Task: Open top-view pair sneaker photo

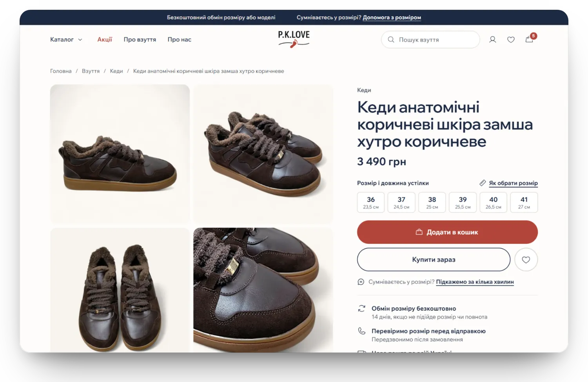Action: (x=120, y=290)
